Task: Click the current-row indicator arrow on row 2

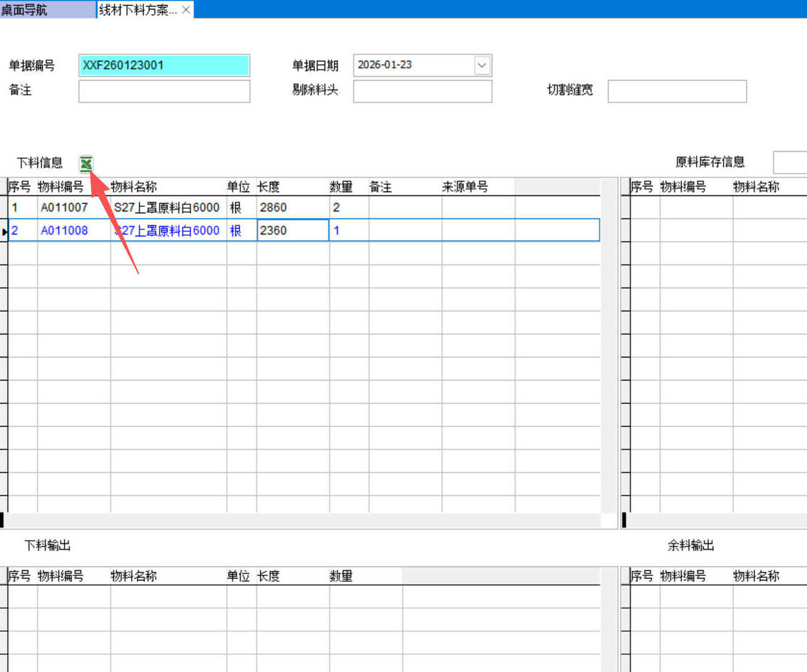Action: click(x=4, y=231)
